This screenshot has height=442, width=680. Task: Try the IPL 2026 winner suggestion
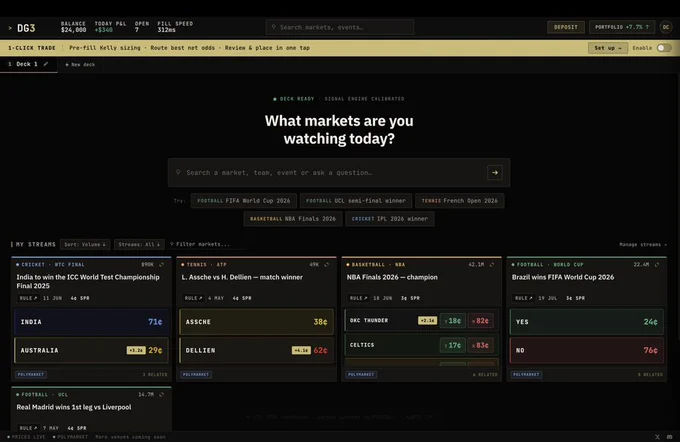point(389,219)
